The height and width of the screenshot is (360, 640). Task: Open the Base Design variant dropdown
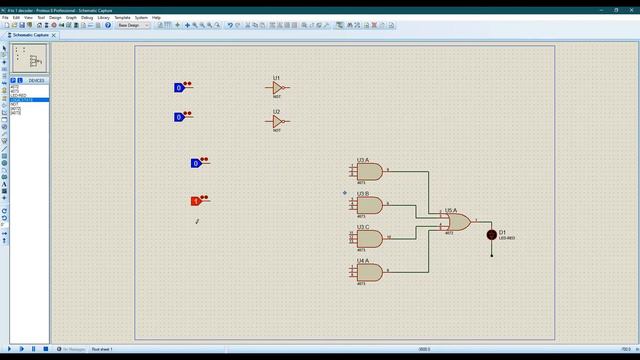(133, 25)
